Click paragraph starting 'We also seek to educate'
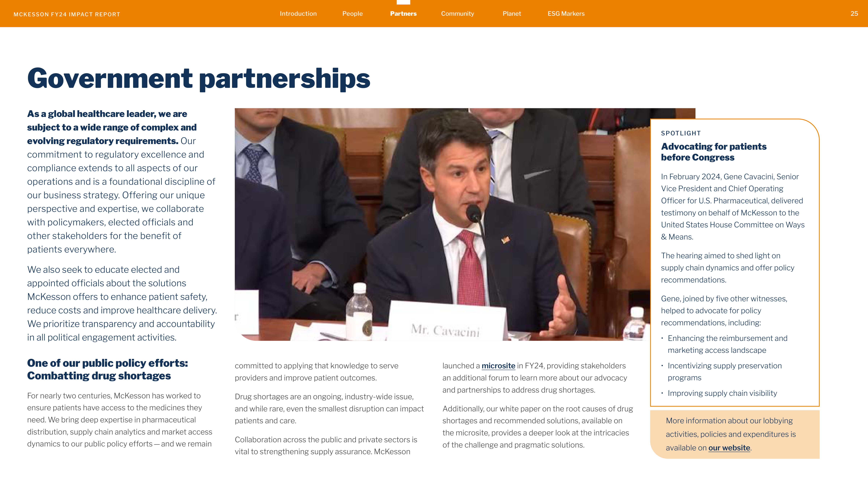The height and width of the screenshot is (488, 868). pos(122,303)
